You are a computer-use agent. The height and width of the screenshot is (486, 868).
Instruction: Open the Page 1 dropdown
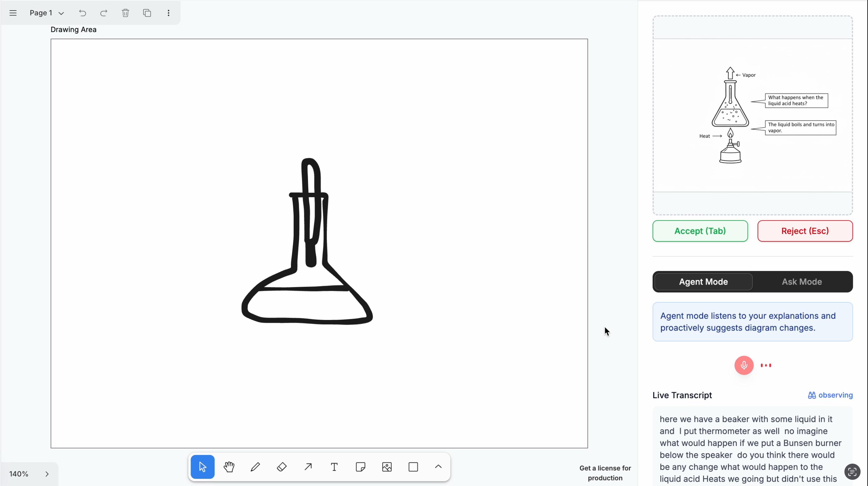click(46, 13)
